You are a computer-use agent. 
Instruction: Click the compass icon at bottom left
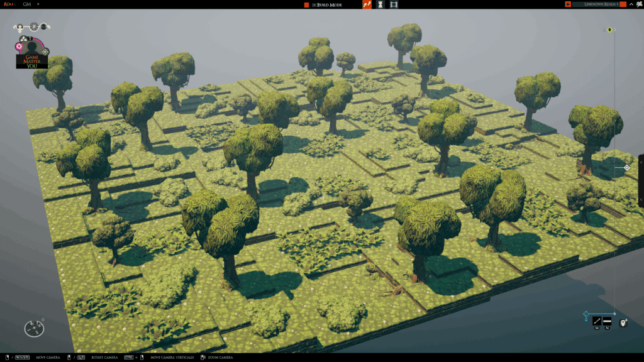click(x=34, y=327)
